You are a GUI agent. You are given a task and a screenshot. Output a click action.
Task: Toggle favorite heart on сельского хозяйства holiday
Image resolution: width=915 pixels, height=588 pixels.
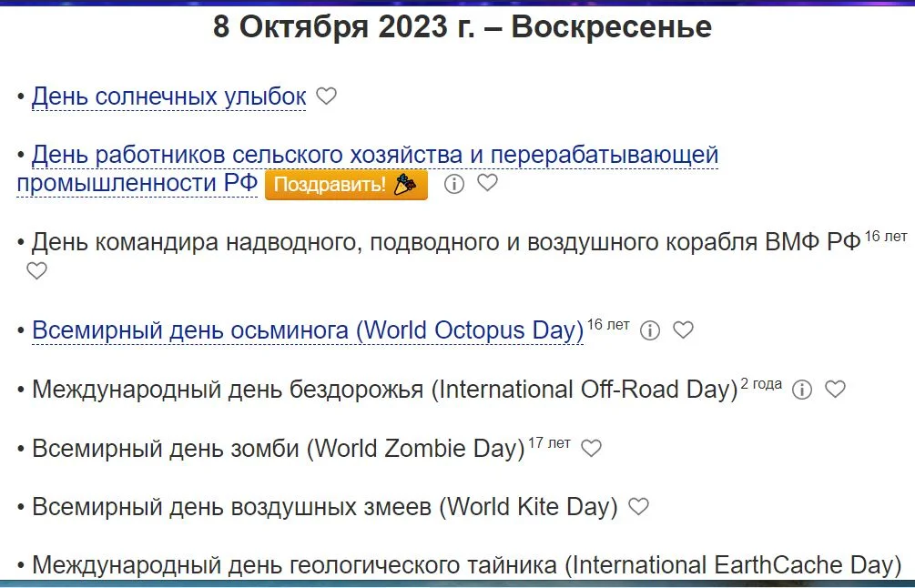[487, 183]
